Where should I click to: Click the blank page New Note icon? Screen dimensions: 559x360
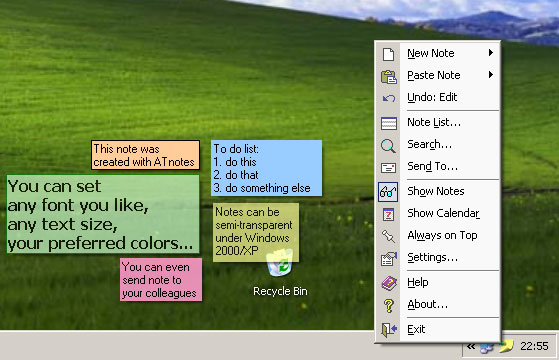tap(388, 54)
